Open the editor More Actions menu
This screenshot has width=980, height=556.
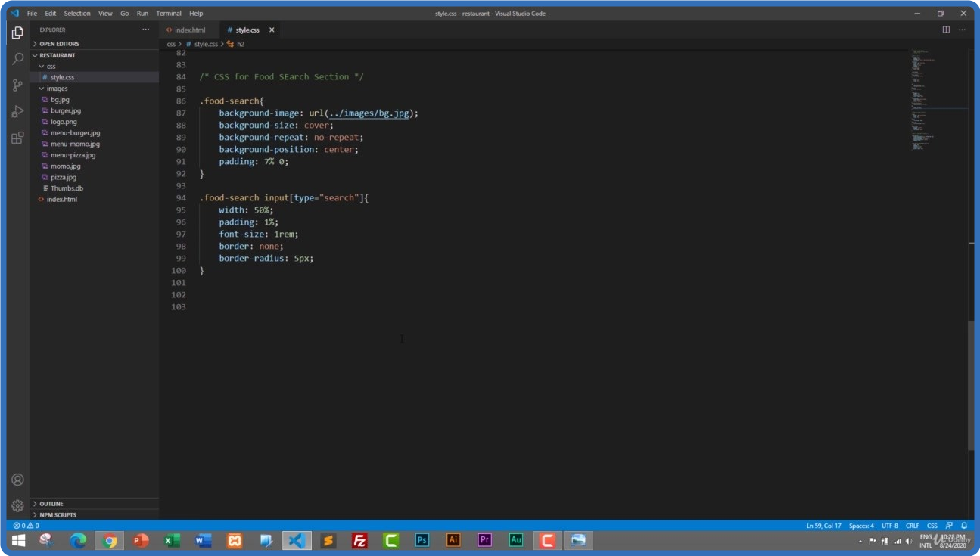pos(963,30)
